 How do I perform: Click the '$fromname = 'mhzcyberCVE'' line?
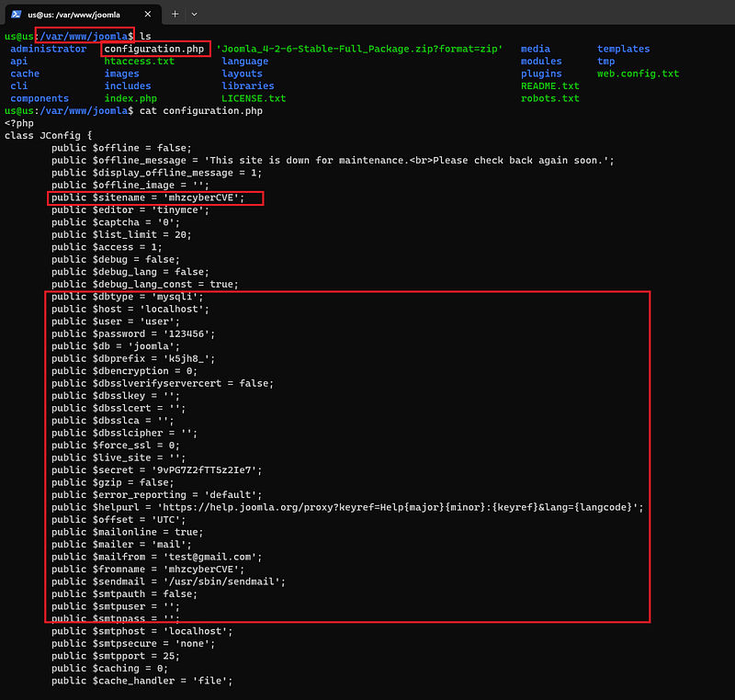148,570
